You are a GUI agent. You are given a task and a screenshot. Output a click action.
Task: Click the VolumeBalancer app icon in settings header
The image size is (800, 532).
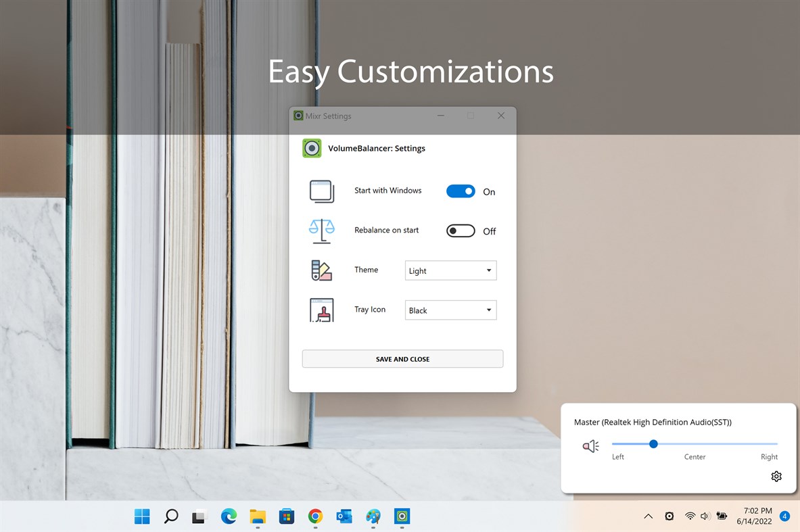[312, 148]
